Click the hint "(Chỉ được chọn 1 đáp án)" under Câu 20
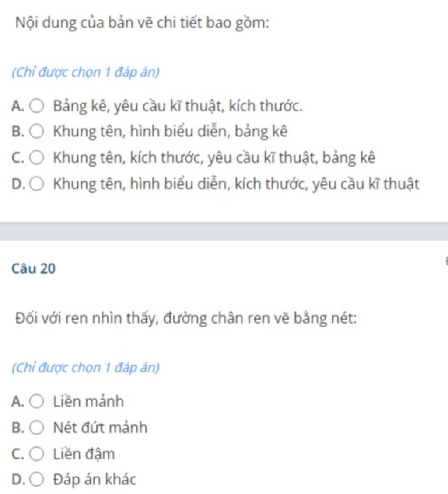The height and width of the screenshot is (494, 448). pos(86,368)
